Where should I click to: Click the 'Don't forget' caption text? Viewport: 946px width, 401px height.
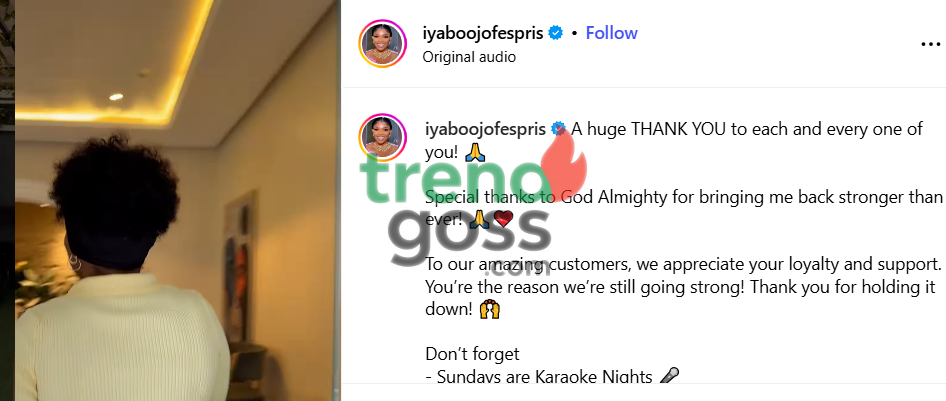472,353
